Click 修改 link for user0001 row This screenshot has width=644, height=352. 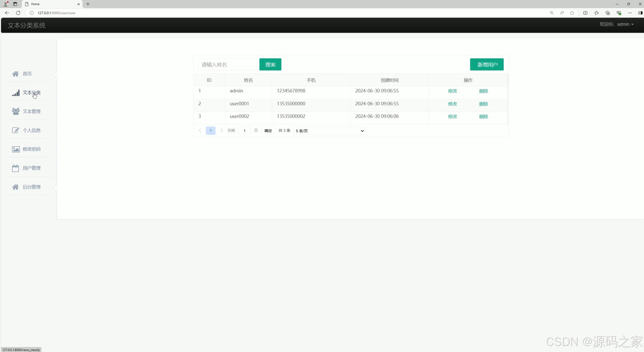[452, 104]
